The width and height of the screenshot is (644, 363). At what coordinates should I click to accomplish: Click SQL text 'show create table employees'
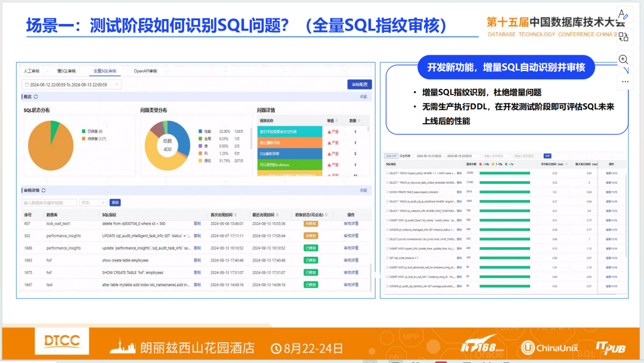pyautogui.click(x=125, y=260)
